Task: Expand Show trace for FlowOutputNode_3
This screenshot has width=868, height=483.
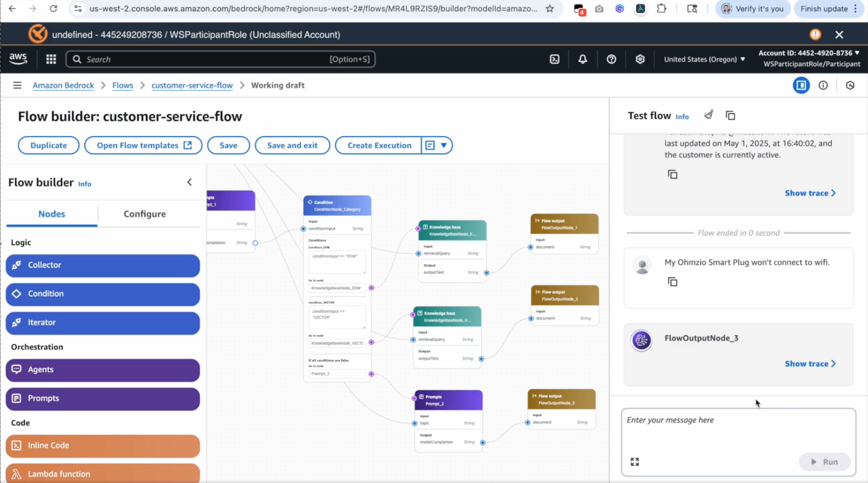Action: tap(810, 364)
